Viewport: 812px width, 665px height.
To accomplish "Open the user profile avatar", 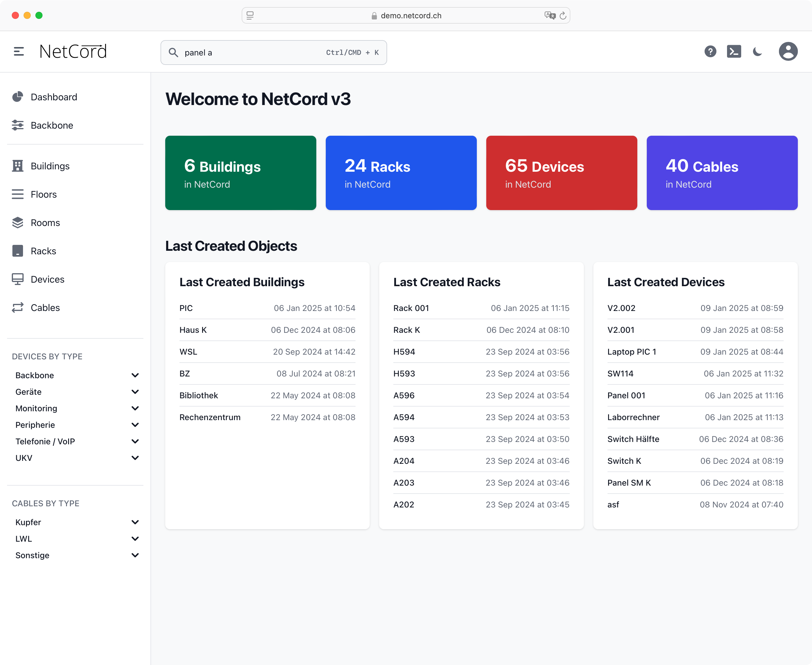I will [x=788, y=51].
